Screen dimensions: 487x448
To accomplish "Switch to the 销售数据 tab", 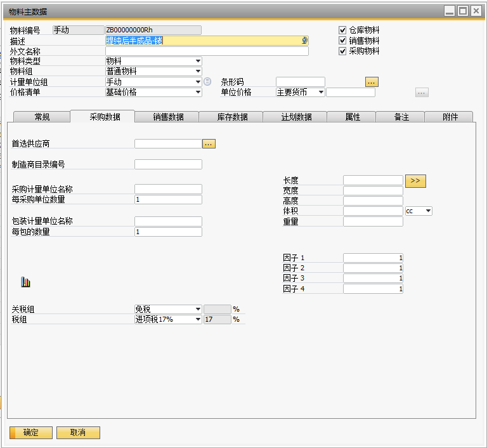I will coord(167,117).
